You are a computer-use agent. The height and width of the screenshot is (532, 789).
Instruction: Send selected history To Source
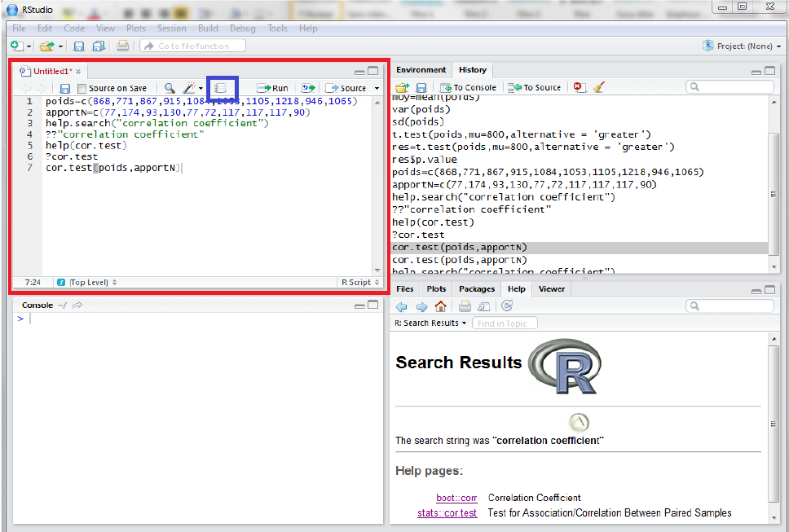tap(534, 87)
